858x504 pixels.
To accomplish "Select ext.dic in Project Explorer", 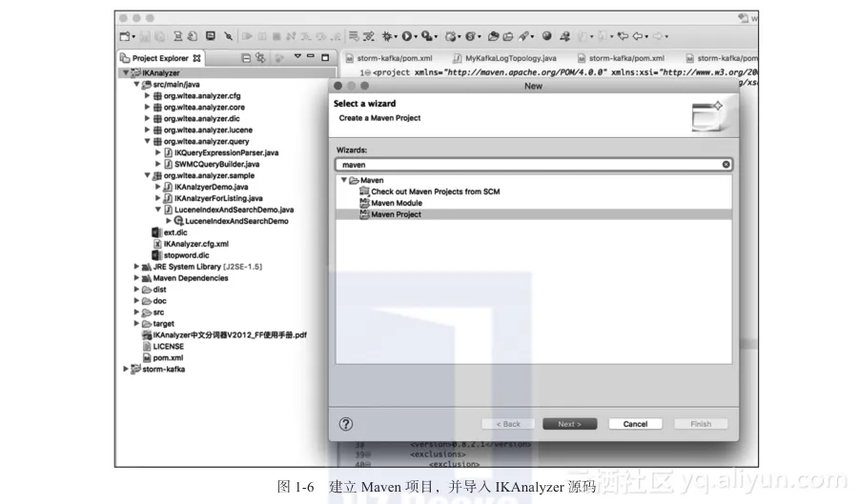I will [x=175, y=232].
